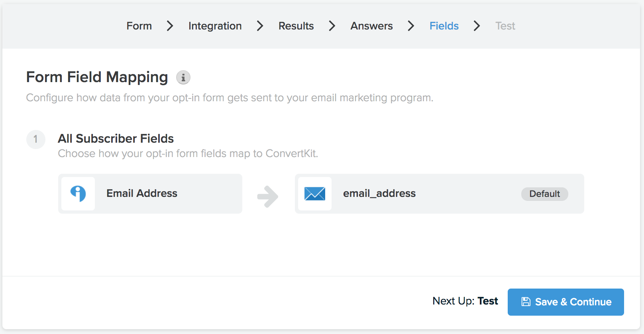Click the gray mapping arrow icon
Screen dimensions: 644x334
(268, 196)
